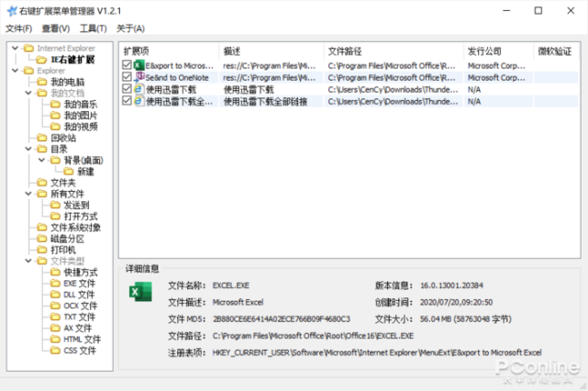This screenshot has width=588, height=391.
Task: Select the AX 文件 tree item
Action: pos(78,329)
